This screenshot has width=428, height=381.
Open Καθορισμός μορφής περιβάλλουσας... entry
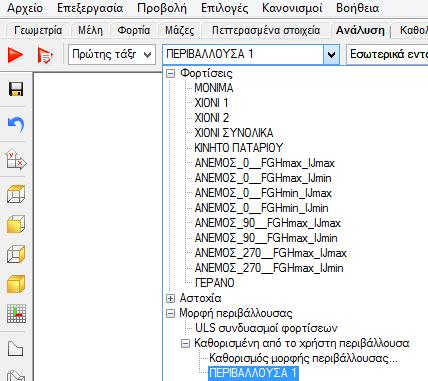pyautogui.click(x=303, y=358)
